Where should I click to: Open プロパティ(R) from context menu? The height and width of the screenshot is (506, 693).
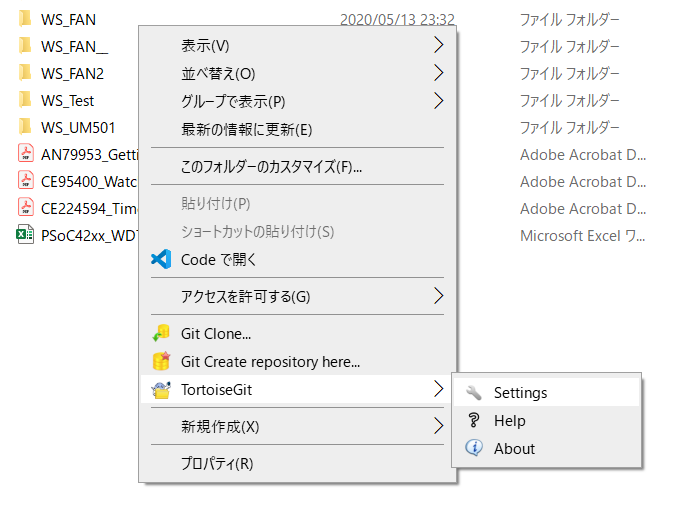coord(217,464)
